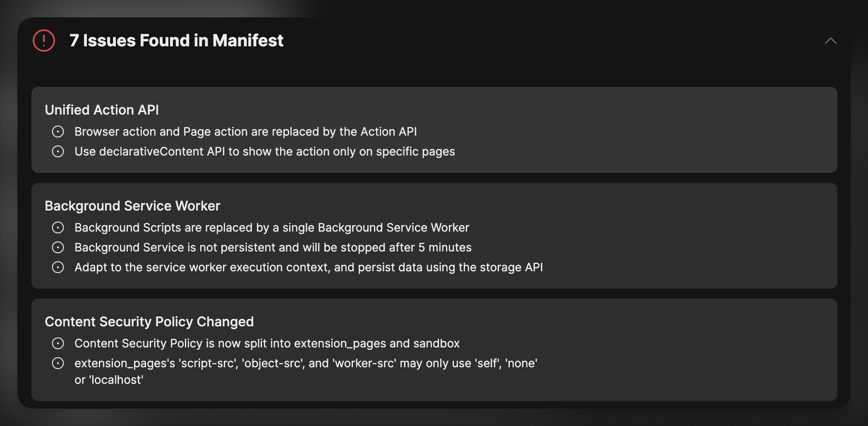Click bullet icon beside 'Background Service is not persistent'
Screen dimensions: 868x426
[58, 247]
